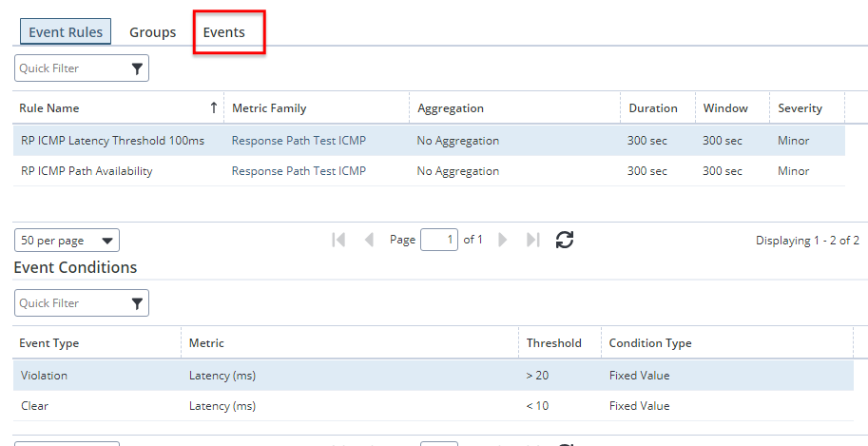This screenshot has width=868, height=446.
Task: Select the Clear event condition row
Action: pos(35,406)
